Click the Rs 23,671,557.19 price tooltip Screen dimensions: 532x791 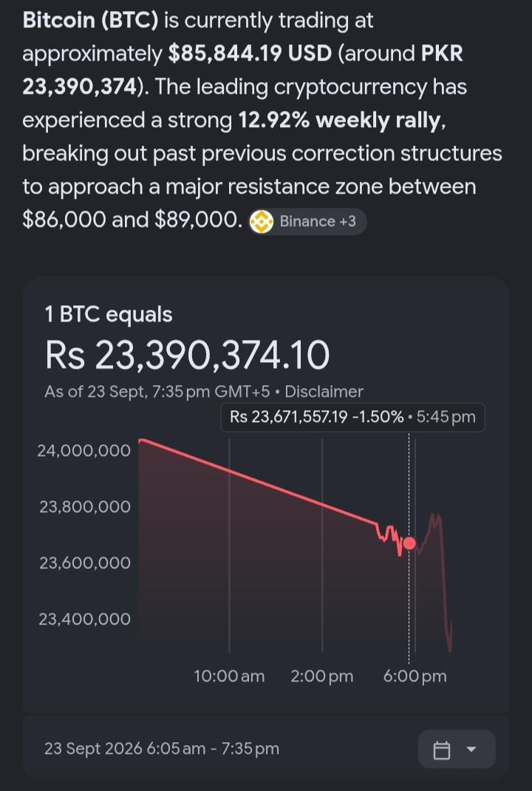click(352, 417)
